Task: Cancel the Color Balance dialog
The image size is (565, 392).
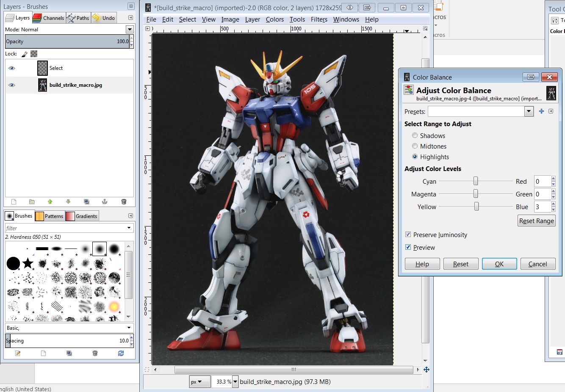Action: tap(538, 264)
